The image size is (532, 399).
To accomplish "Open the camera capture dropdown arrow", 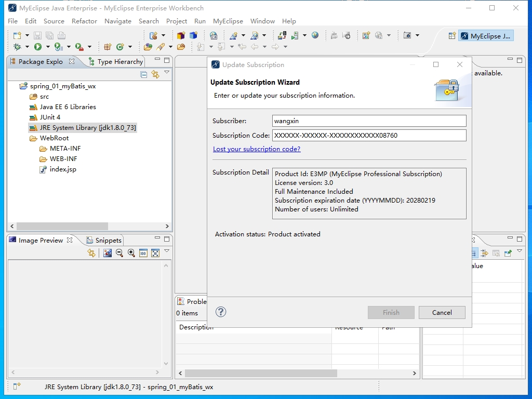I will (417, 35).
